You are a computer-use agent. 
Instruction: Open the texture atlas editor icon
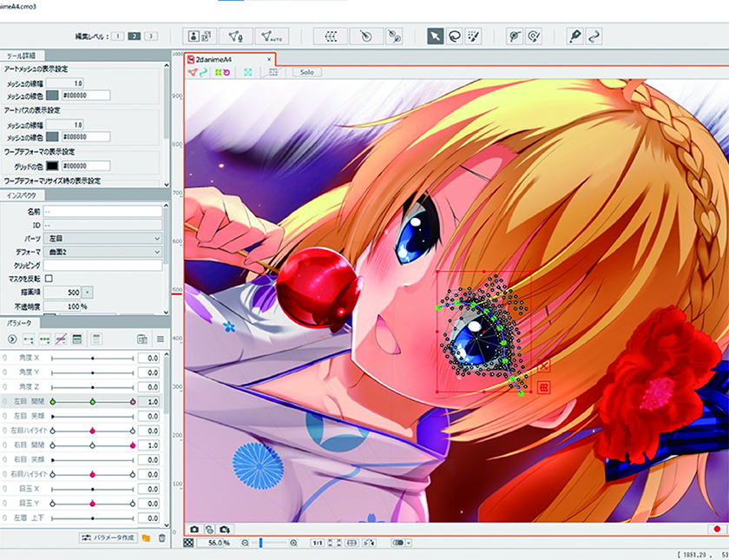coord(200,36)
